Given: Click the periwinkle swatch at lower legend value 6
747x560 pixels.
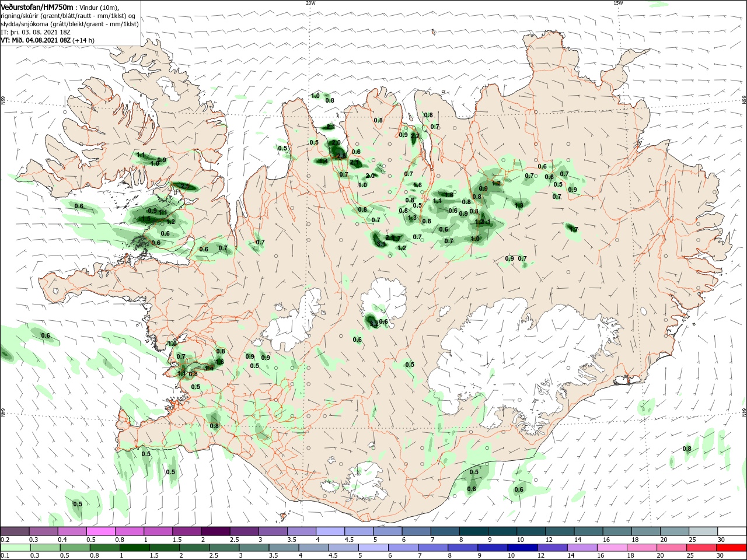Looking at the screenshot, I should click(x=402, y=548).
